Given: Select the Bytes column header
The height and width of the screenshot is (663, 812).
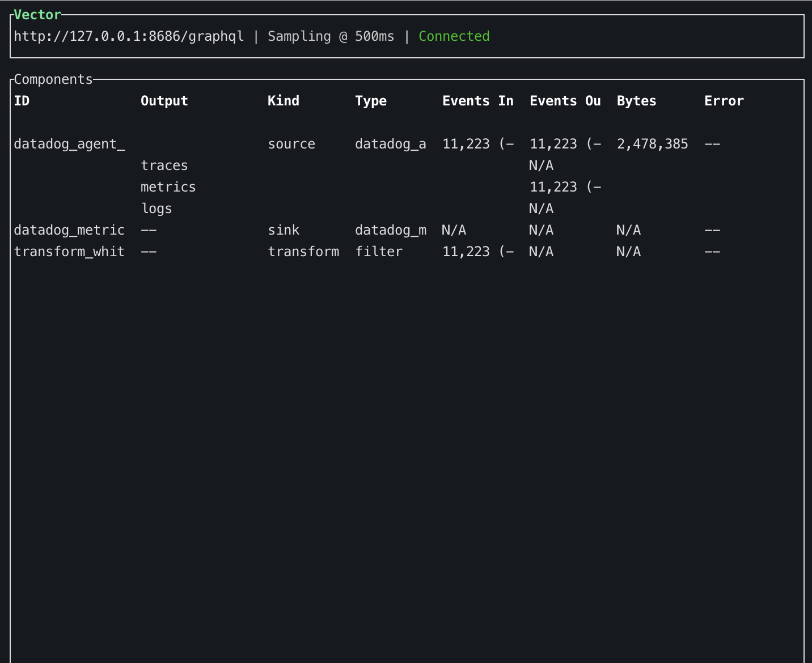Looking at the screenshot, I should pyautogui.click(x=636, y=101).
